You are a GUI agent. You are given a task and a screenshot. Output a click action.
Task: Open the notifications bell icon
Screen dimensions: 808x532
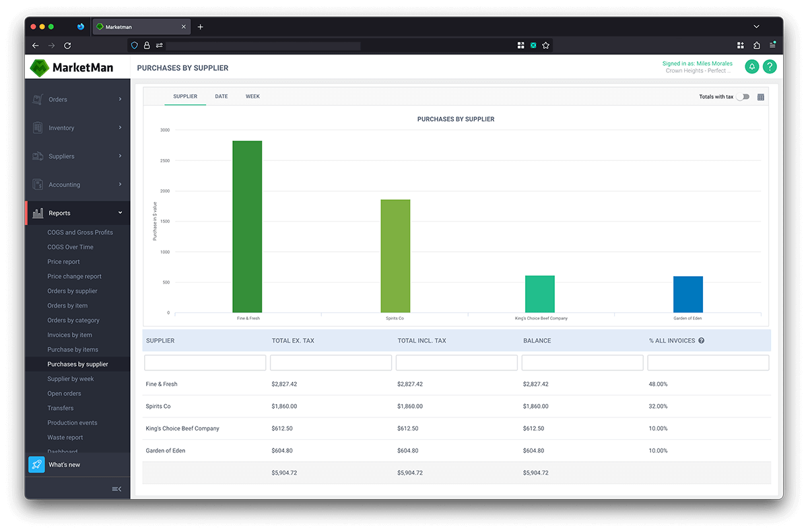click(751, 67)
